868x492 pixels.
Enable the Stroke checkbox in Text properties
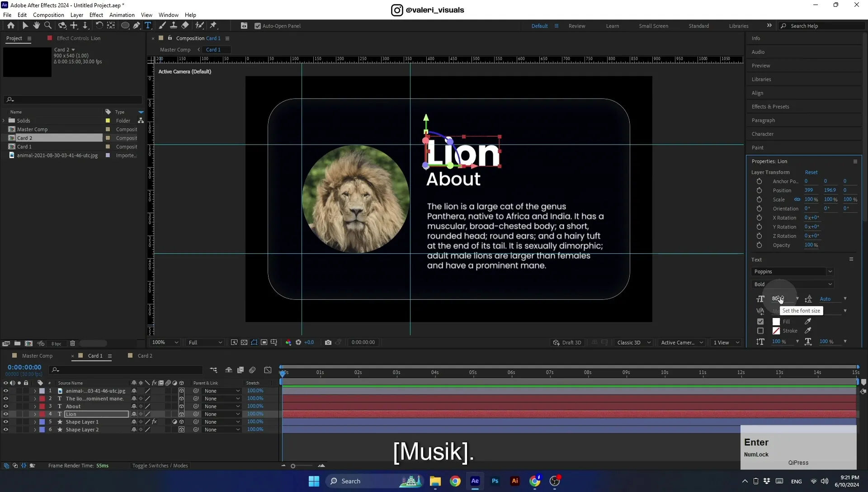[x=760, y=331]
